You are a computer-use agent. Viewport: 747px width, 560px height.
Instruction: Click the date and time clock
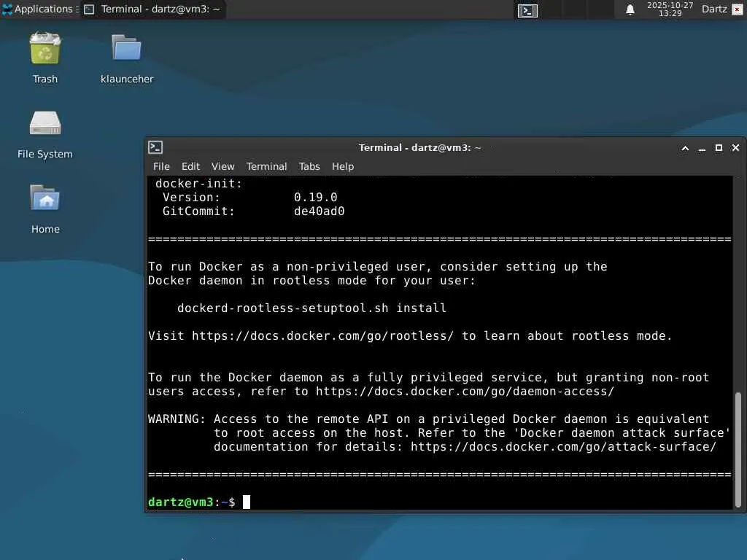(670, 9)
